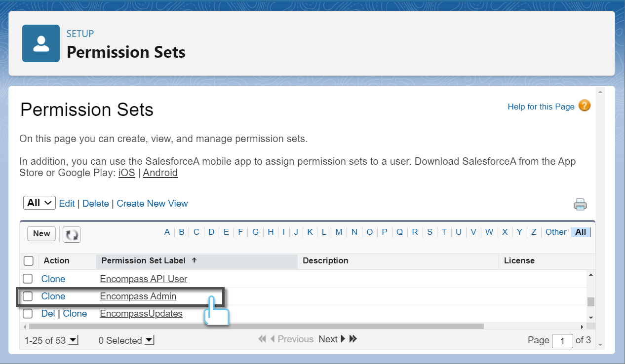
Task: Filter the list by letter H
Action: coord(271,232)
